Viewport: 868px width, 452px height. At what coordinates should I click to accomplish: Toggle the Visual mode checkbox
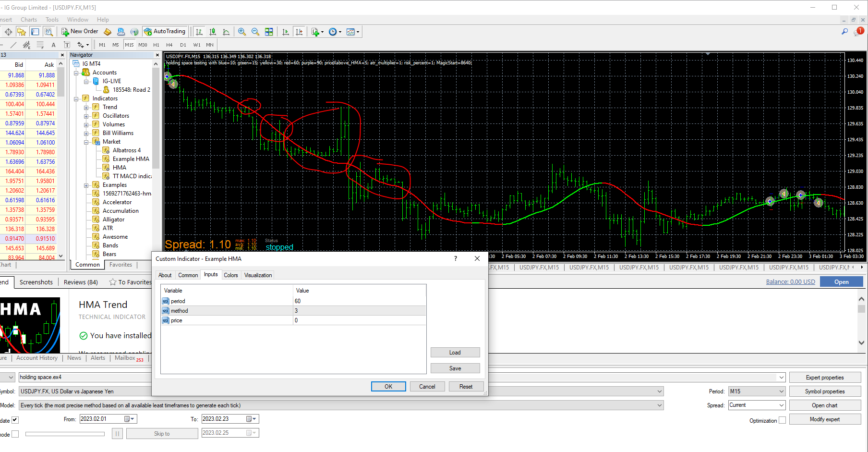coord(15,434)
